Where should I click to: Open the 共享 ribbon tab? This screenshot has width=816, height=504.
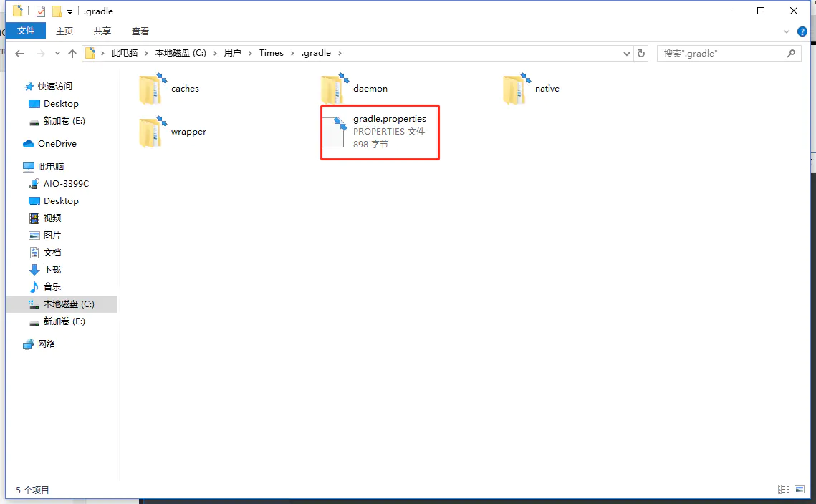(102, 31)
